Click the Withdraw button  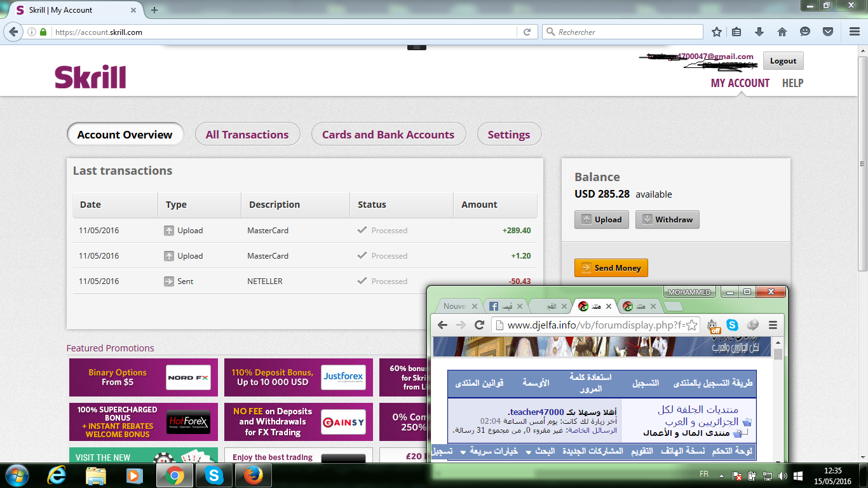[667, 219]
